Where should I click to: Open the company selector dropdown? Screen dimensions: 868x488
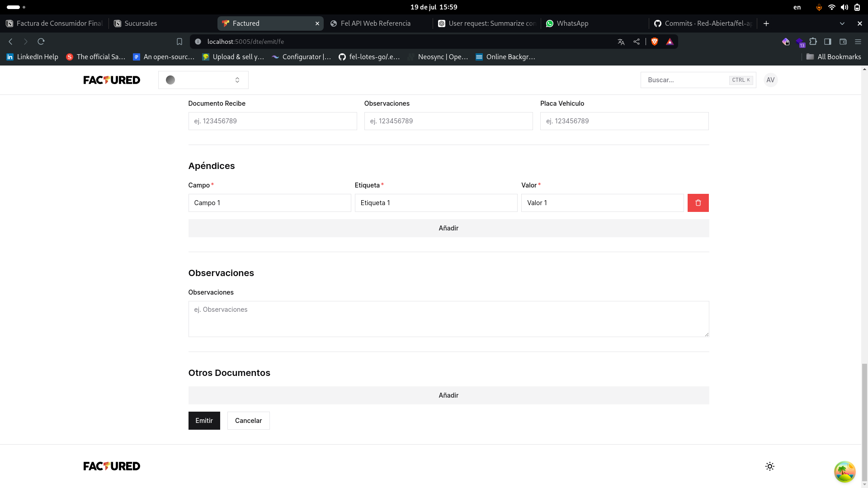tap(203, 80)
